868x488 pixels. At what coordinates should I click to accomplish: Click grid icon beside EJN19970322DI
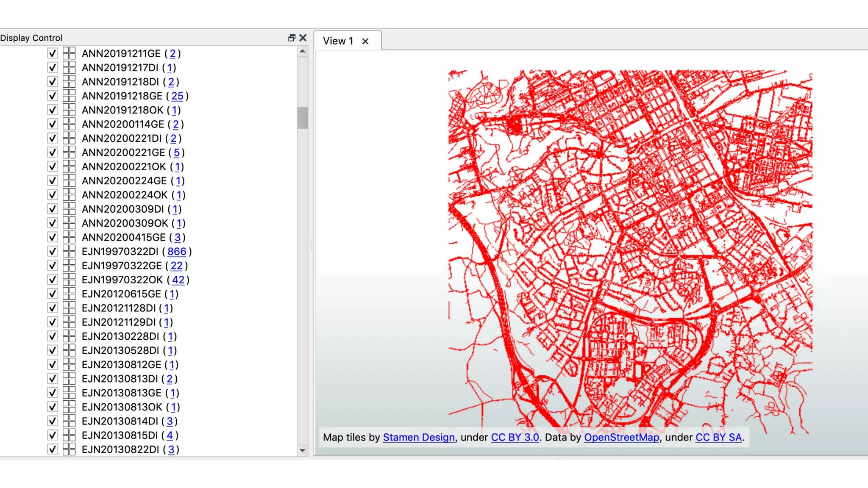tap(69, 251)
